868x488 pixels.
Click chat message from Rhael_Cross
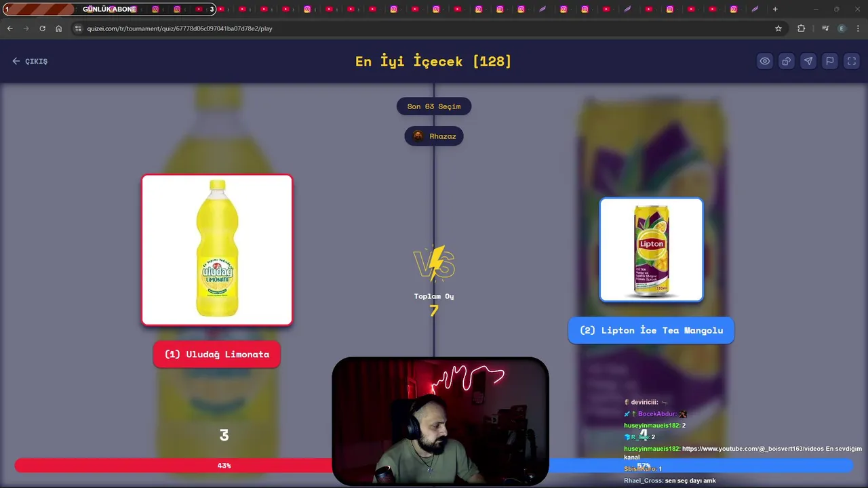(x=670, y=481)
